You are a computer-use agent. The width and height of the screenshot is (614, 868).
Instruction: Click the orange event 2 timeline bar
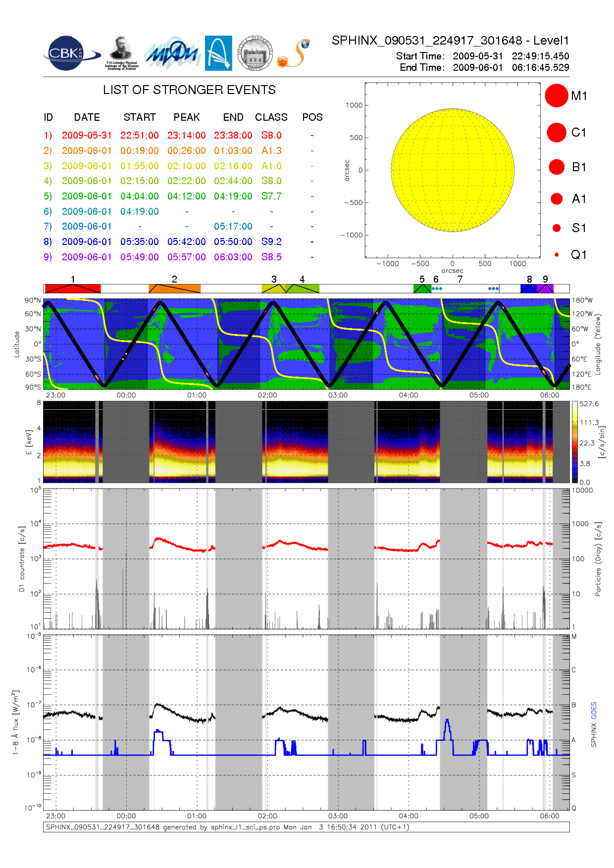[175, 289]
